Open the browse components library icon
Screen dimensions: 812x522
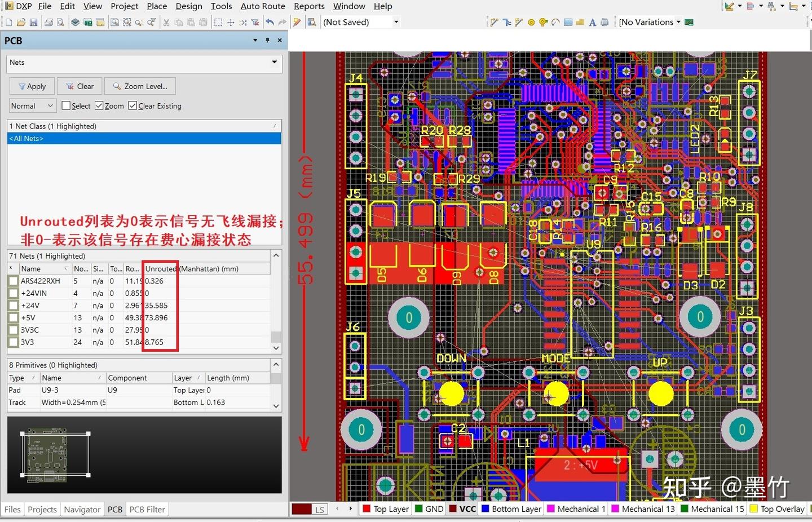click(312, 22)
